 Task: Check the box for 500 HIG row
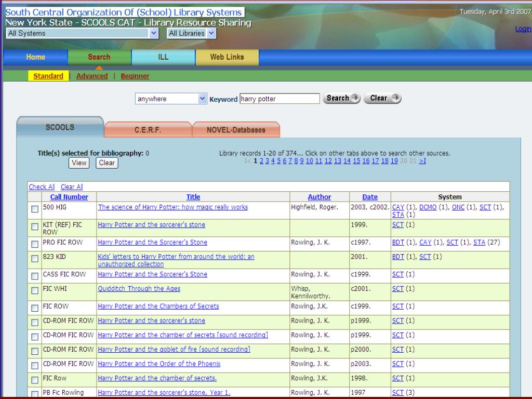[x=35, y=209]
